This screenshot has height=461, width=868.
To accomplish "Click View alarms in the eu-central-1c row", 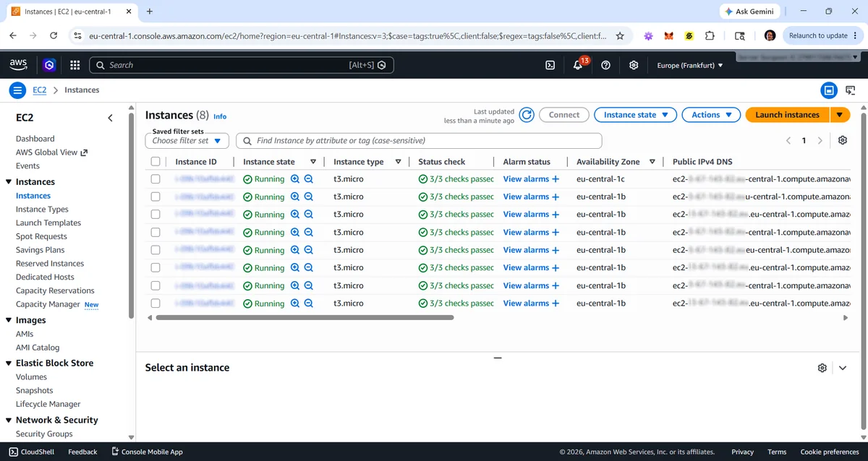I will point(526,178).
